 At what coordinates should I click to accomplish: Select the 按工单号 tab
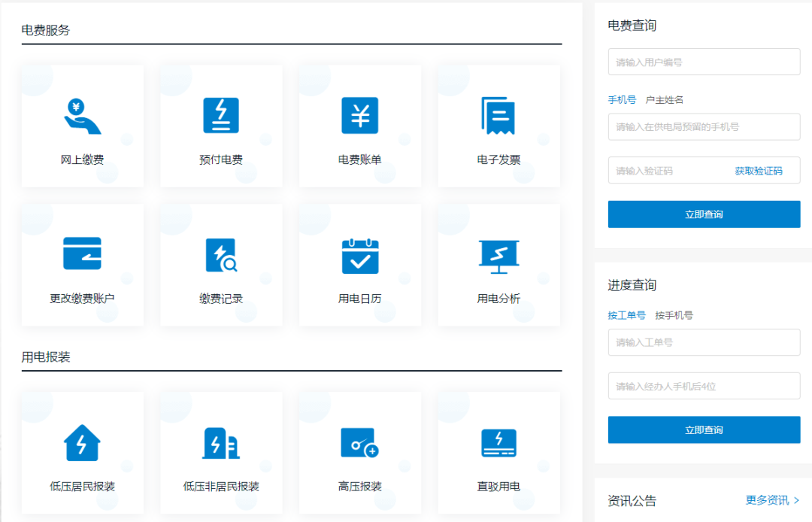click(x=626, y=315)
